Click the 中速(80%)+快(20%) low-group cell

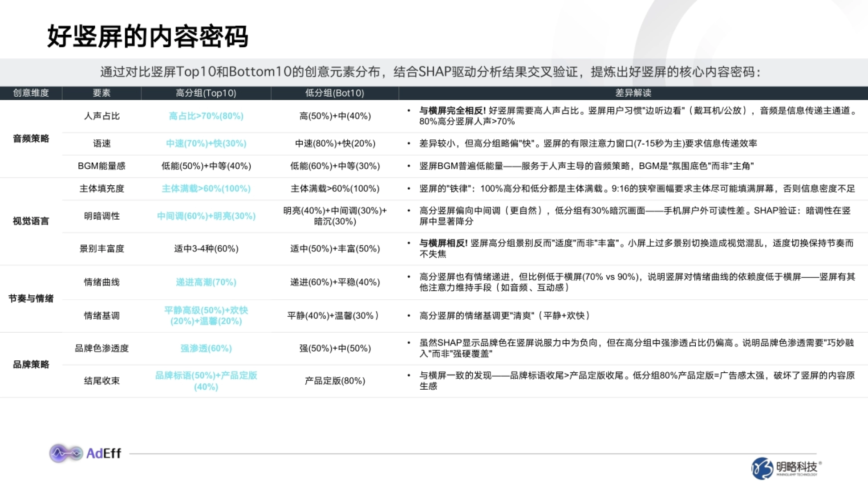tap(335, 143)
